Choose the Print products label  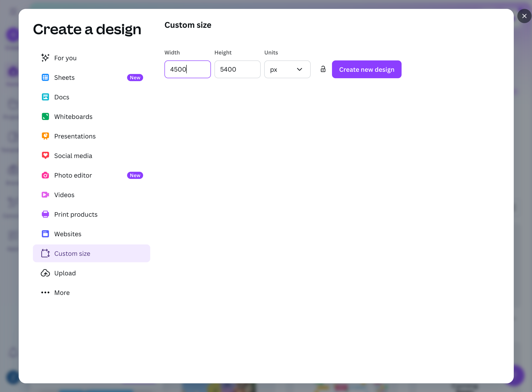[76, 214]
